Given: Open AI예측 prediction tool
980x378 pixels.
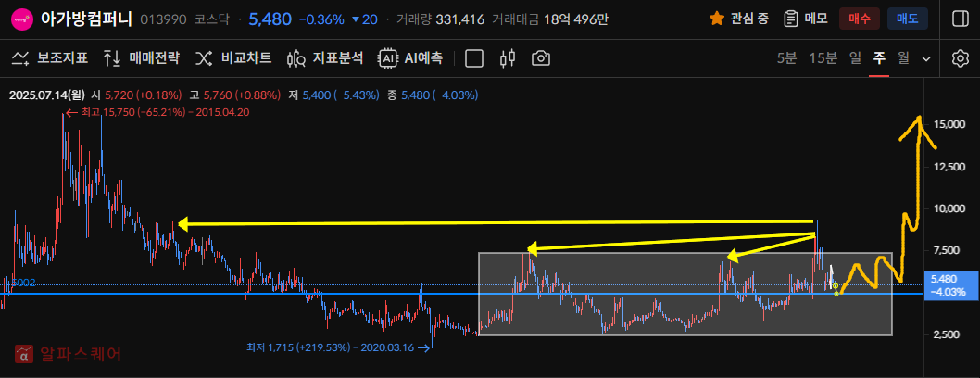Looking at the screenshot, I should coord(410,58).
